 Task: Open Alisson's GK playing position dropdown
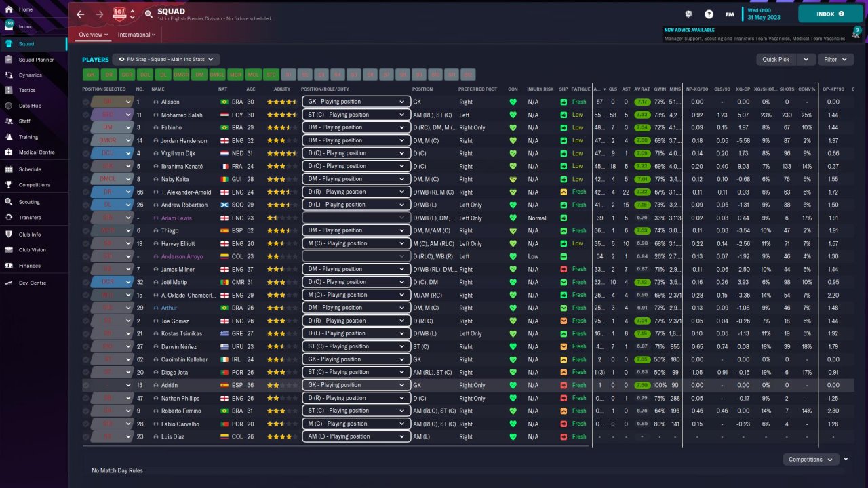356,102
